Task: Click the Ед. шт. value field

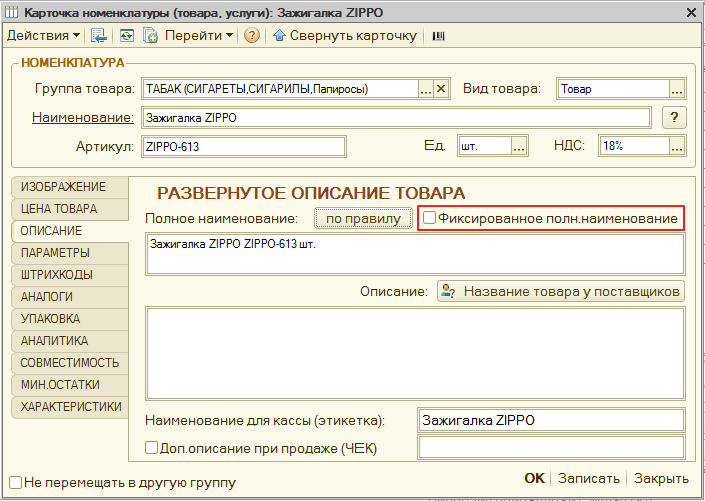Action: (x=485, y=147)
